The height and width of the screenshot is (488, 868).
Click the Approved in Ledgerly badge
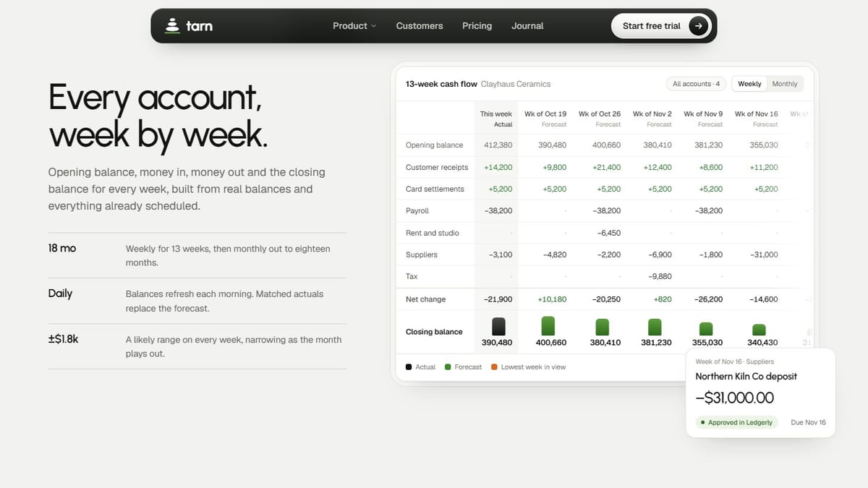click(x=736, y=422)
